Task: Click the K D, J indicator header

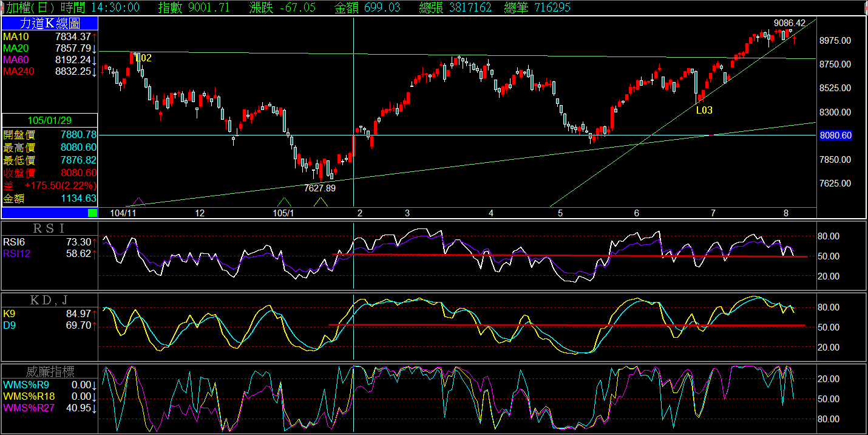Action: coord(50,300)
